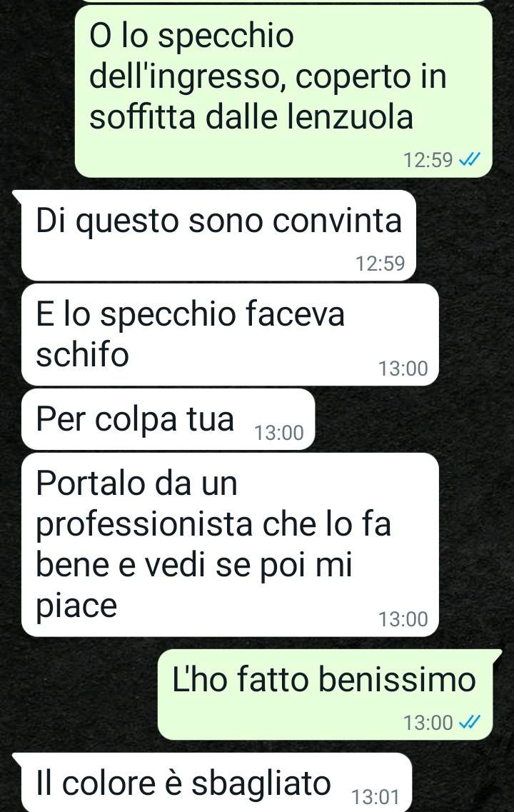Click blue read checkmarks on 12:59 message
Image resolution: width=514 pixels, height=812 pixels.
click(470, 159)
